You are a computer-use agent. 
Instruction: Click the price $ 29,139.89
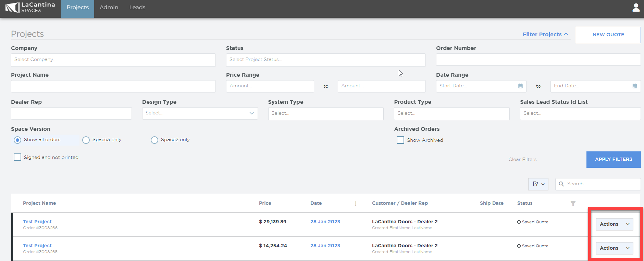273,222
